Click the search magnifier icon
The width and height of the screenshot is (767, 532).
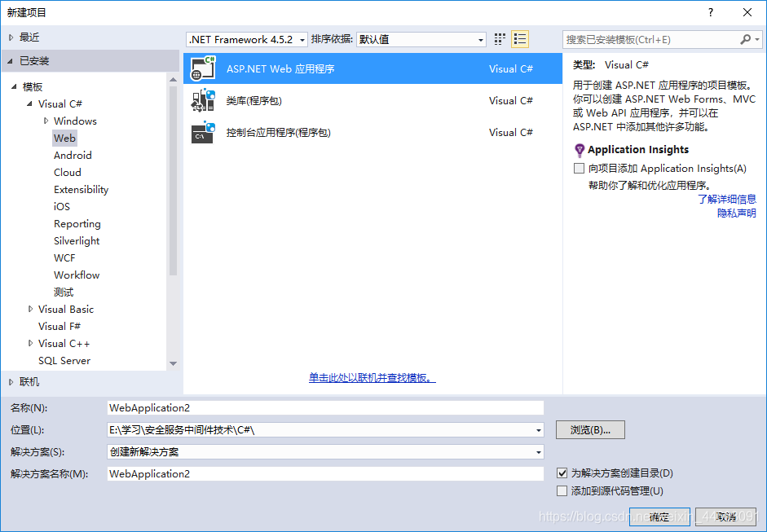[x=746, y=39]
